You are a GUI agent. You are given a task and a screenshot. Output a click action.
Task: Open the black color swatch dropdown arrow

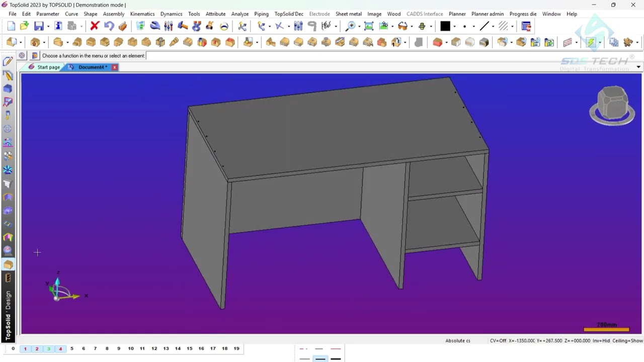pos(454,26)
